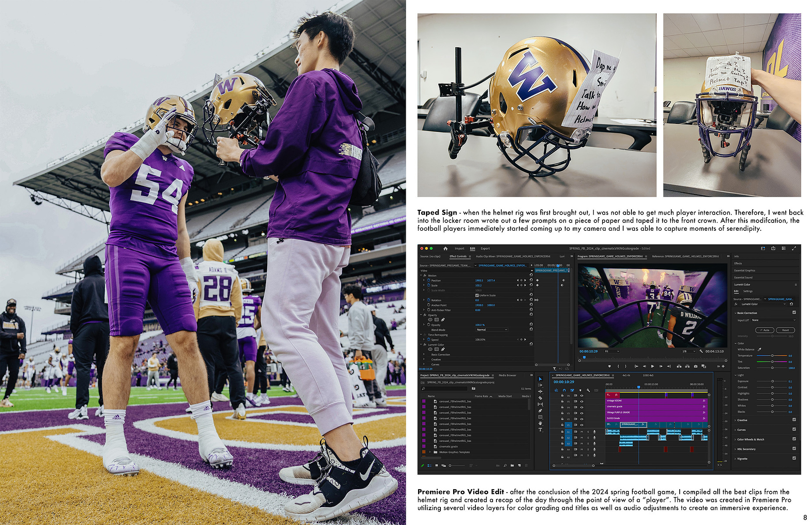812x525 pixels.
Task: Open the Quick Export share icon
Action: (x=773, y=248)
